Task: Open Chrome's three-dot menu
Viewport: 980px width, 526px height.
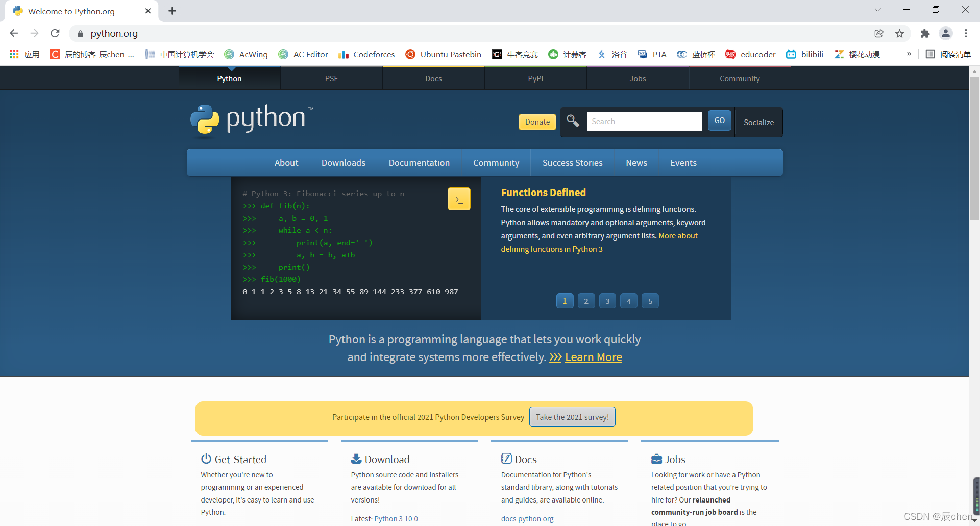Action: (966, 33)
